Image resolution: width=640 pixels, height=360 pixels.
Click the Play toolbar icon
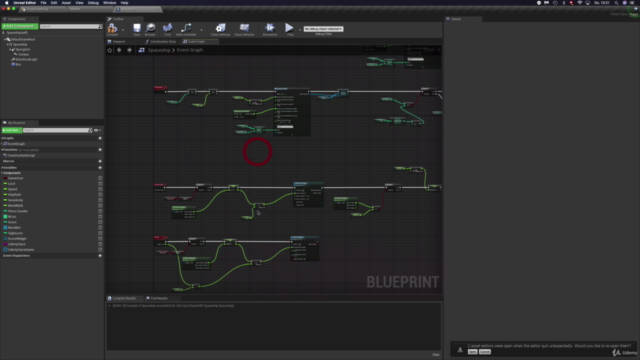coord(289,28)
